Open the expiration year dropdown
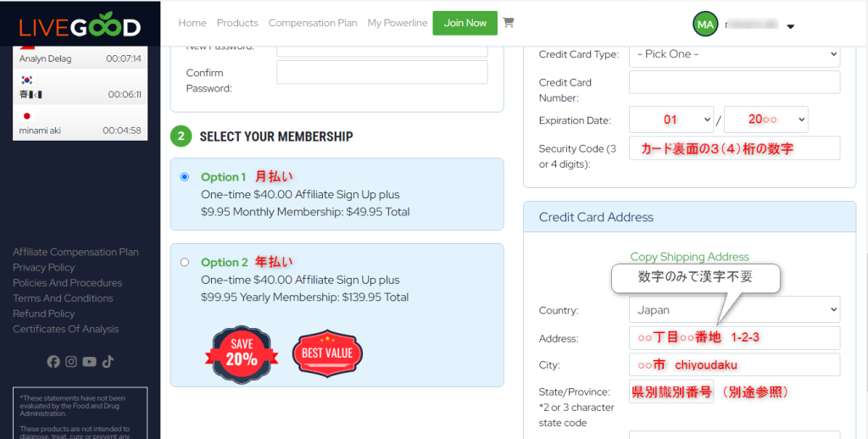 [766, 119]
